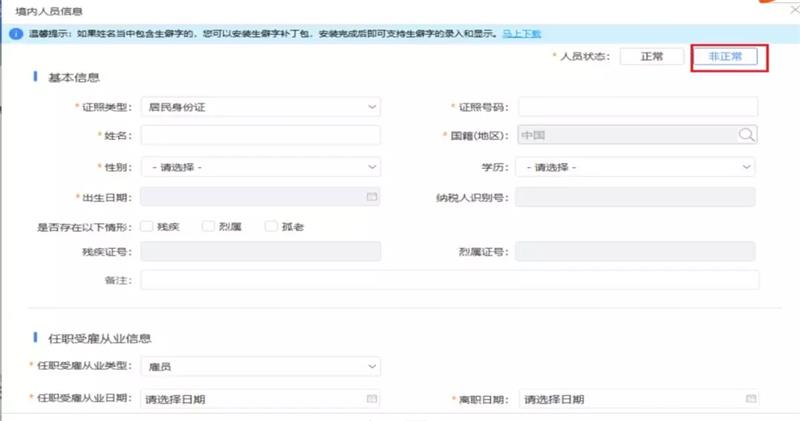
Task: Open the birth date calendar icon
Action: click(372, 196)
